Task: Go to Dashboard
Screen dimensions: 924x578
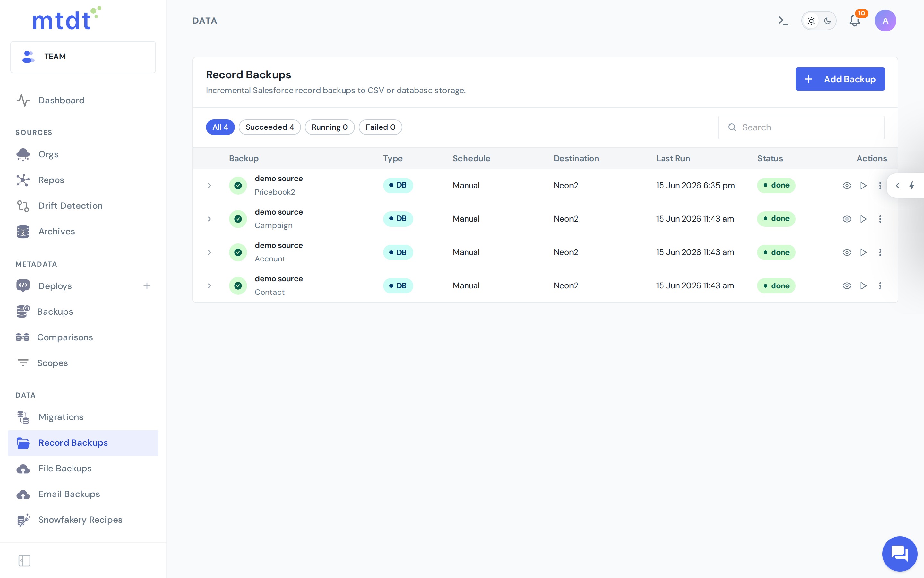Action: tap(83, 100)
